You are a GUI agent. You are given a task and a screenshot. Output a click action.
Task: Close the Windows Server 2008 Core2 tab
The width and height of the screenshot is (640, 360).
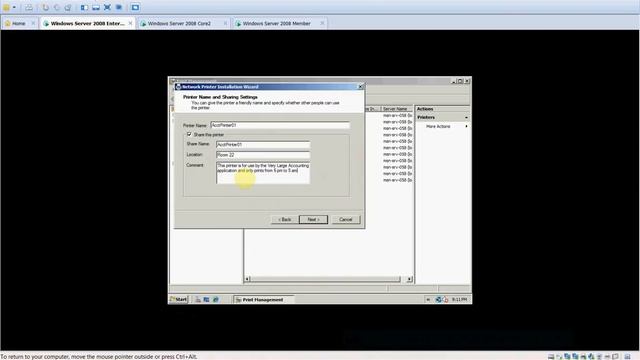225,24
